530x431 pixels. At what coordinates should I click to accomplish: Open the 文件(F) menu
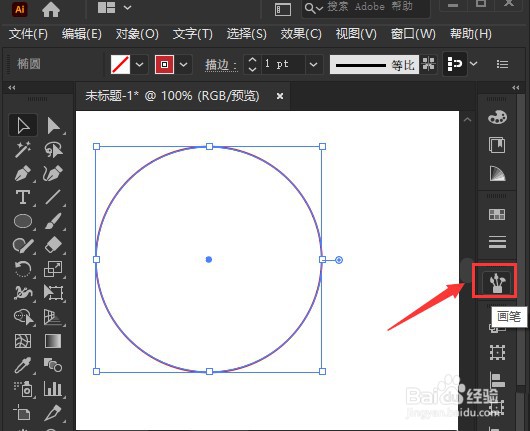(28, 34)
